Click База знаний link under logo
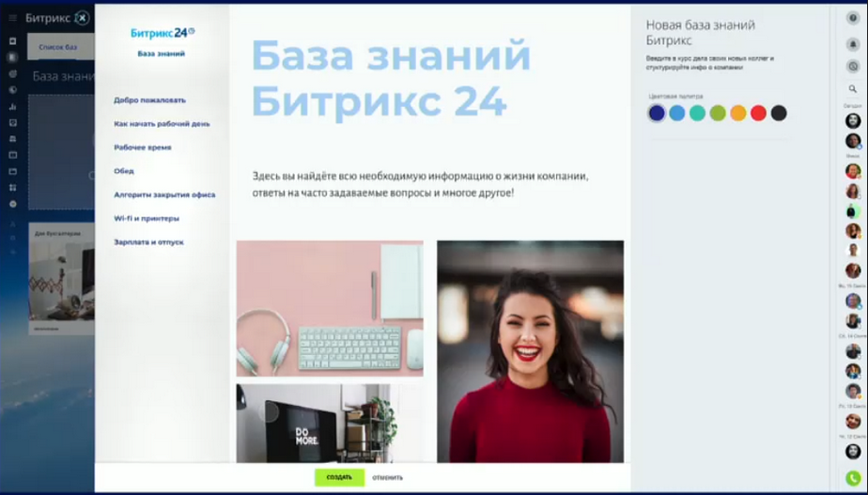The width and height of the screenshot is (868, 495). coord(161,54)
